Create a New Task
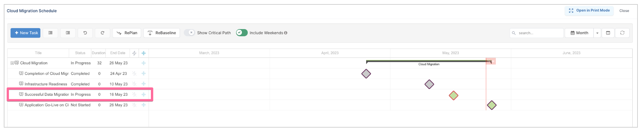Image resolution: width=644 pixels, height=130 pixels. point(25,33)
